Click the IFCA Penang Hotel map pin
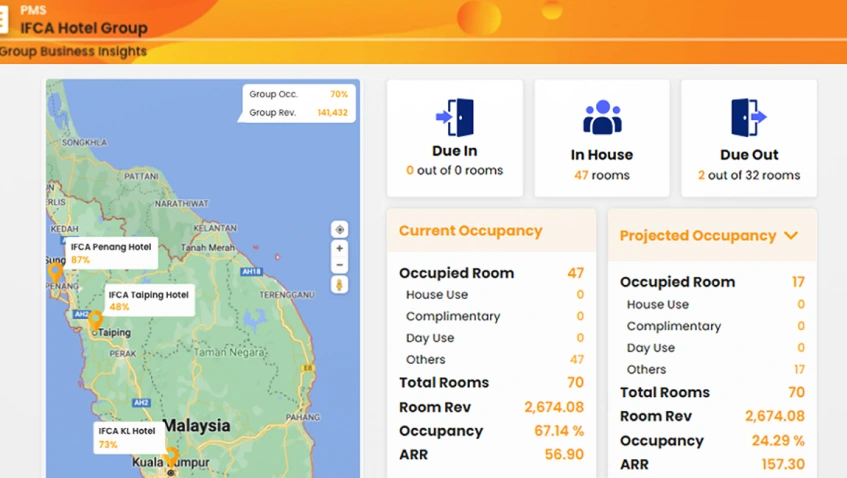The height and width of the screenshot is (478, 847). pyautogui.click(x=55, y=272)
